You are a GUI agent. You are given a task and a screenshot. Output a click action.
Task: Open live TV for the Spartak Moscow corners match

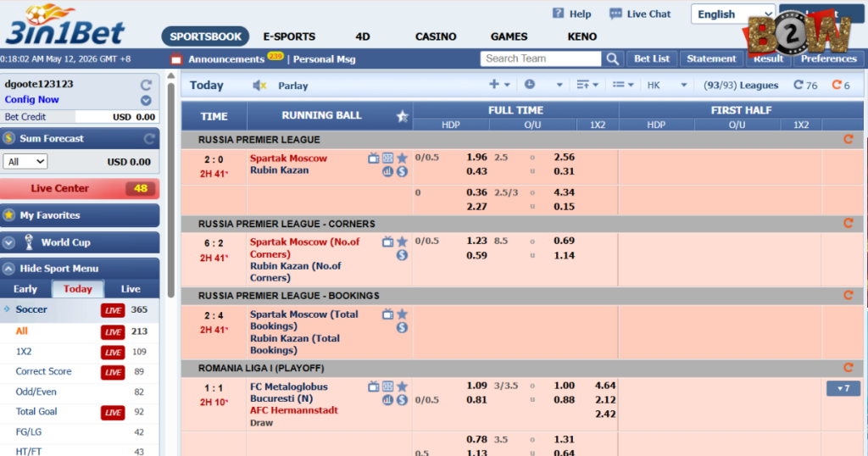click(x=388, y=242)
